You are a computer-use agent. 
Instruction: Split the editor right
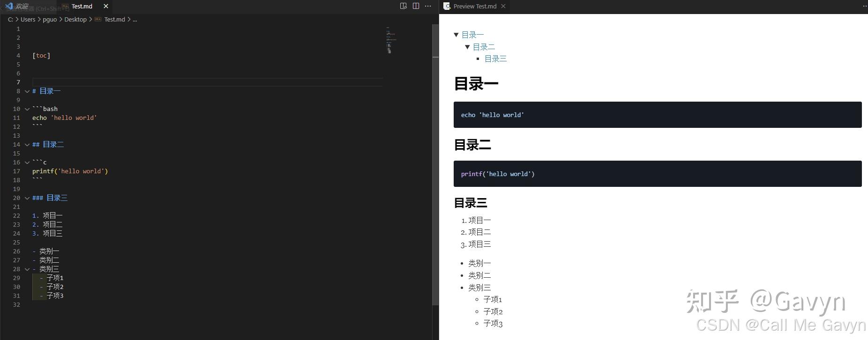(416, 6)
